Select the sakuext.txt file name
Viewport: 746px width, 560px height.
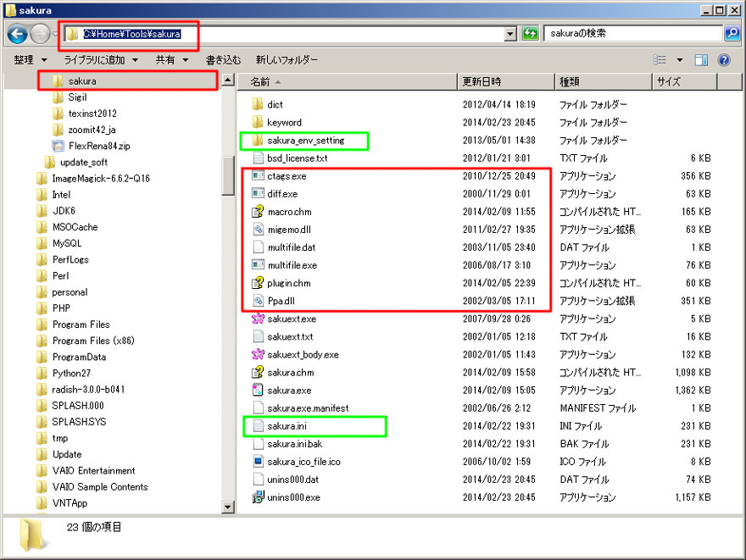(x=290, y=336)
